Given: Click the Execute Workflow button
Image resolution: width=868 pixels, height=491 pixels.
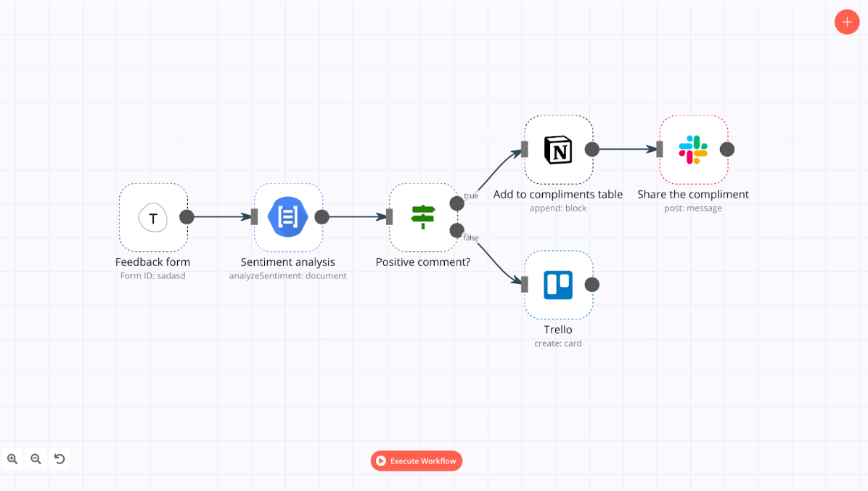Looking at the screenshot, I should point(416,460).
